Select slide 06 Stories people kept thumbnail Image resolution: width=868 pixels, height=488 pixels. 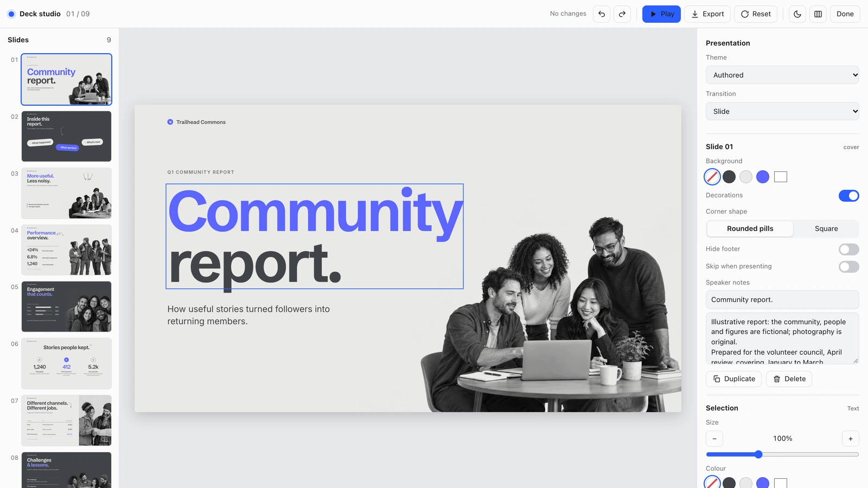(66, 363)
